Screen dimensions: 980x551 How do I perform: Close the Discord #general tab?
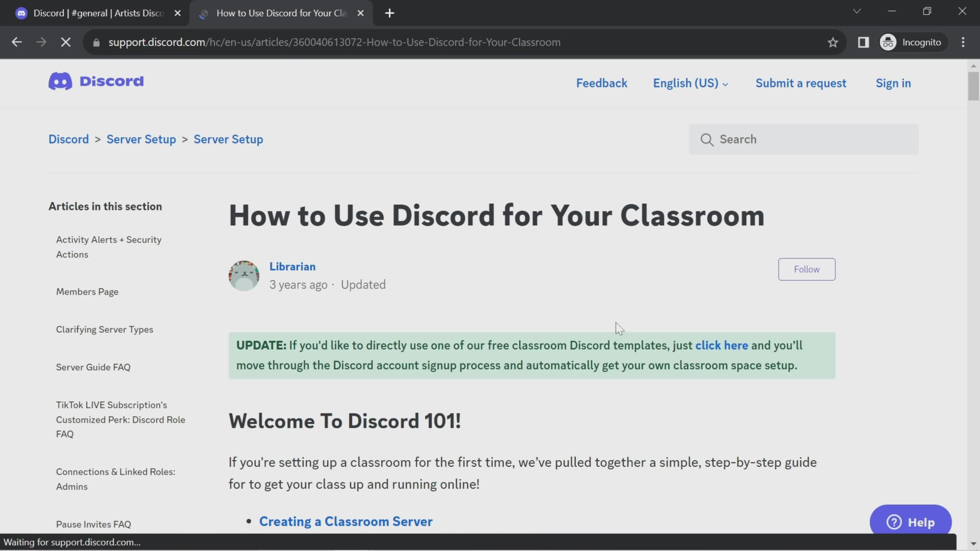177,13
